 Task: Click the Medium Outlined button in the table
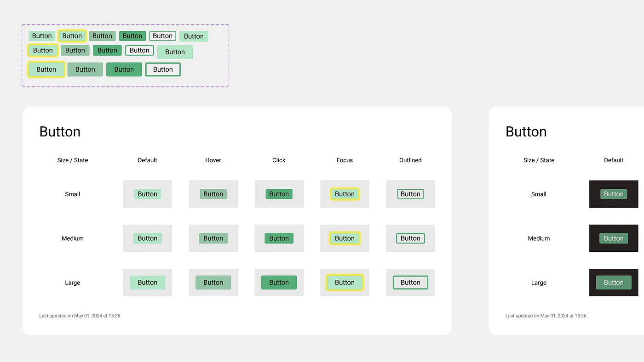pos(410,238)
